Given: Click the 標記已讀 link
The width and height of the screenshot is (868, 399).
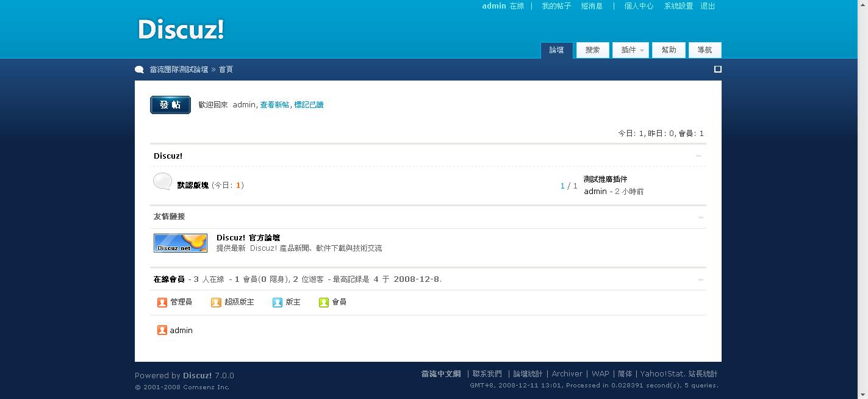Looking at the screenshot, I should (309, 105).
